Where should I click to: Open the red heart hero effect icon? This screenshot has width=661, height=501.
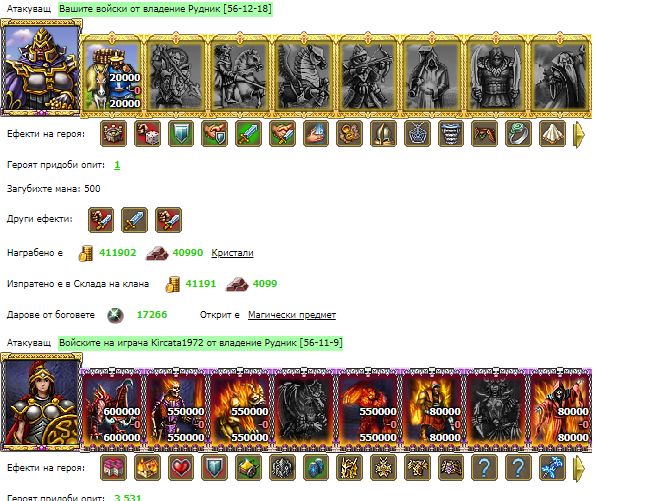tap(181, 468)
